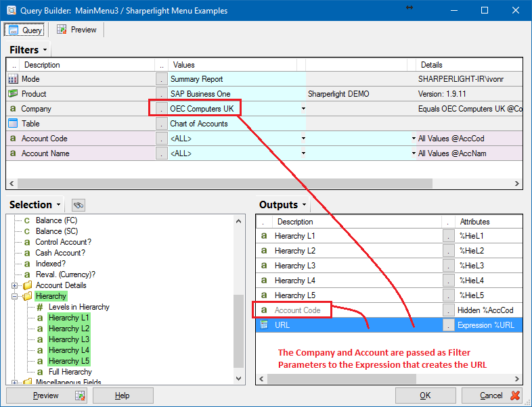Click the Cancel button
The height and width of the screenshot is (407, 532).
(x=491, y=396)
